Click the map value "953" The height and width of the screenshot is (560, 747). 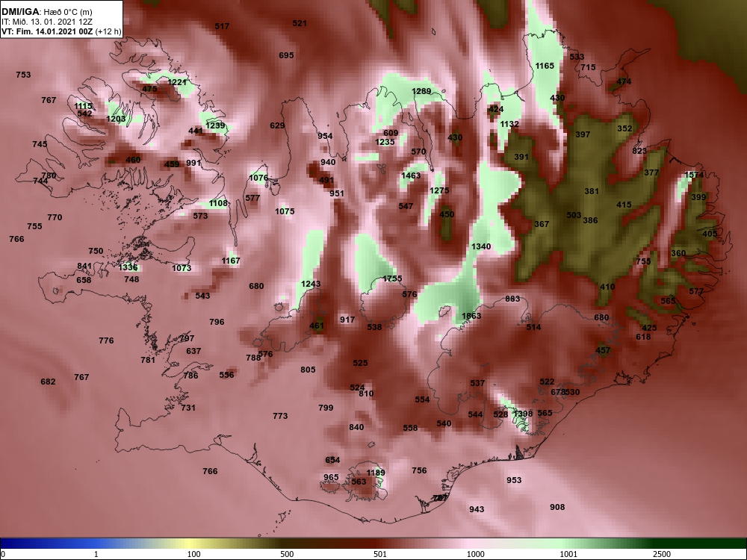(514, 480)
